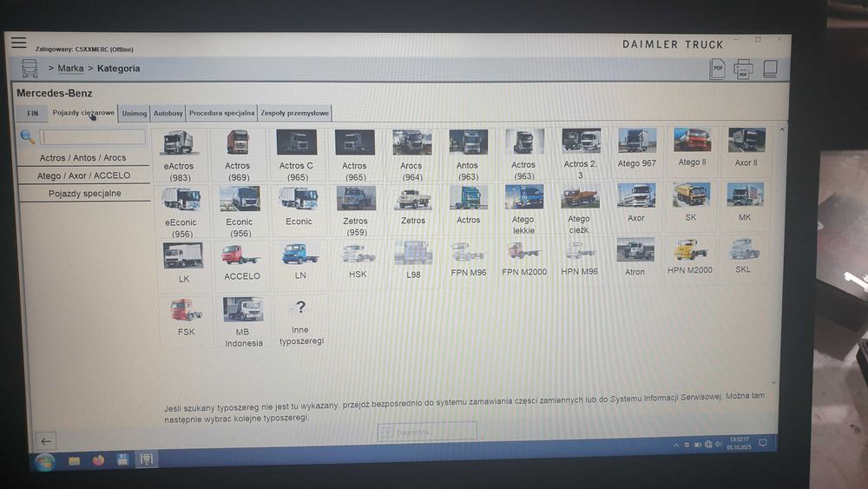Click the volume tray icon
This screenshot has height=489, width=868.
[719, 444]
